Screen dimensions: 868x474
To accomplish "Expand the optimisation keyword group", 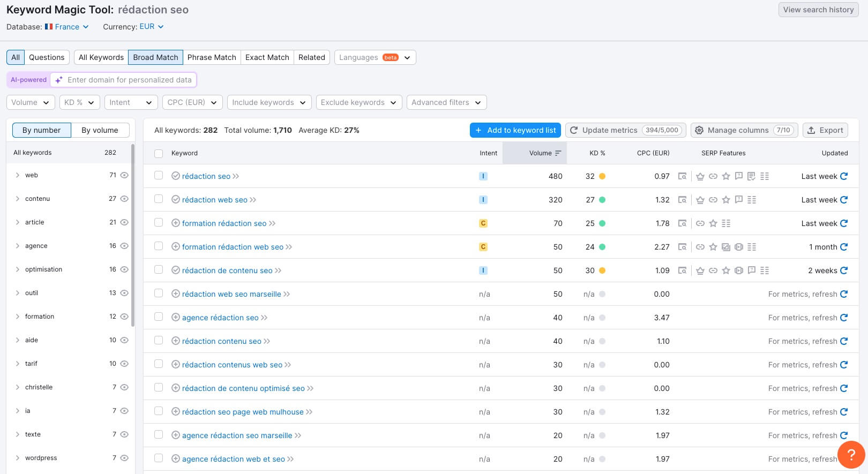I will pos(18,269).
